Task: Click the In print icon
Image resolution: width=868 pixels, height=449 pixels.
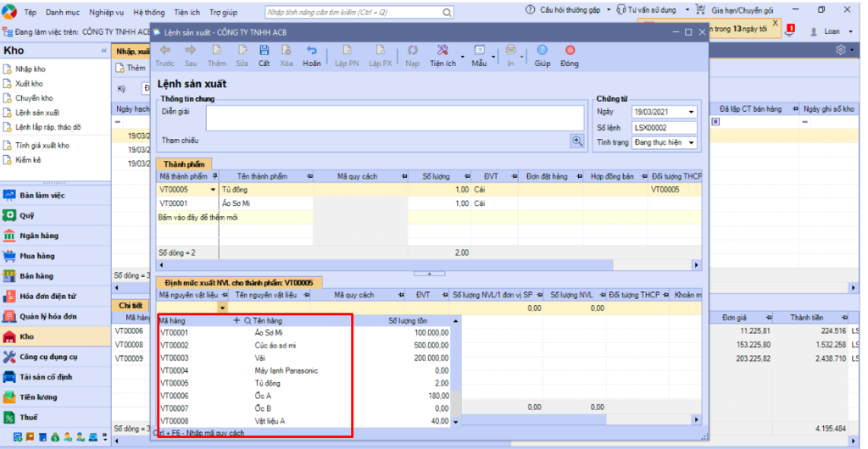Action: (x=511, y=50)
